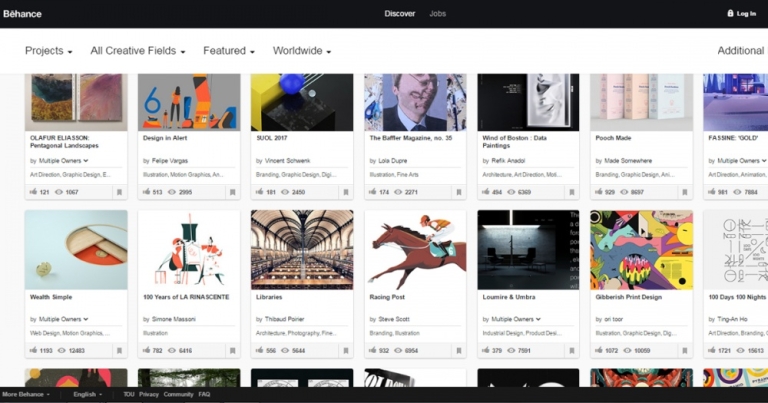Open the Community footer link

[x=178, y=394]
